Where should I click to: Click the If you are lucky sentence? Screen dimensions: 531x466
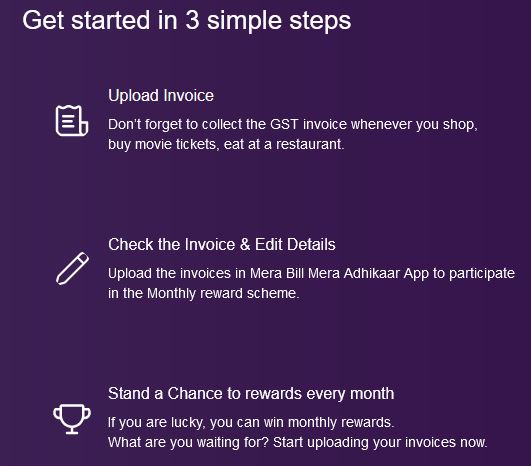[251, 423]
